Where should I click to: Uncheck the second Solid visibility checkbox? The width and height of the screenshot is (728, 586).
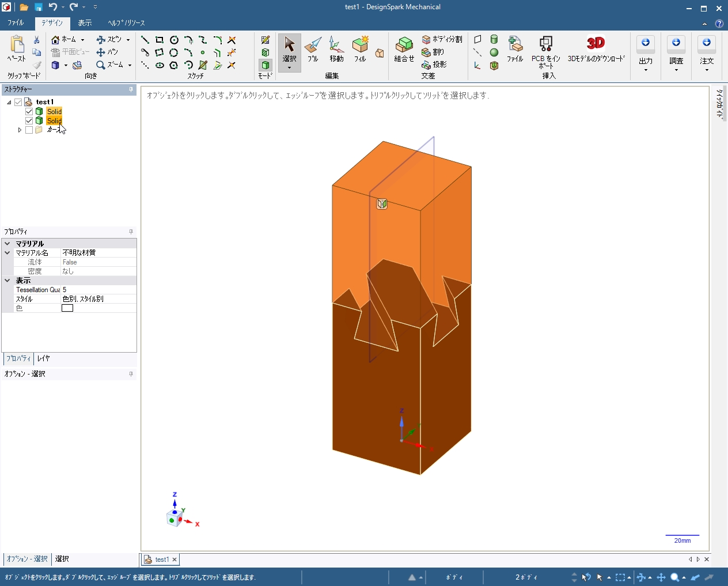click(29, 120)
